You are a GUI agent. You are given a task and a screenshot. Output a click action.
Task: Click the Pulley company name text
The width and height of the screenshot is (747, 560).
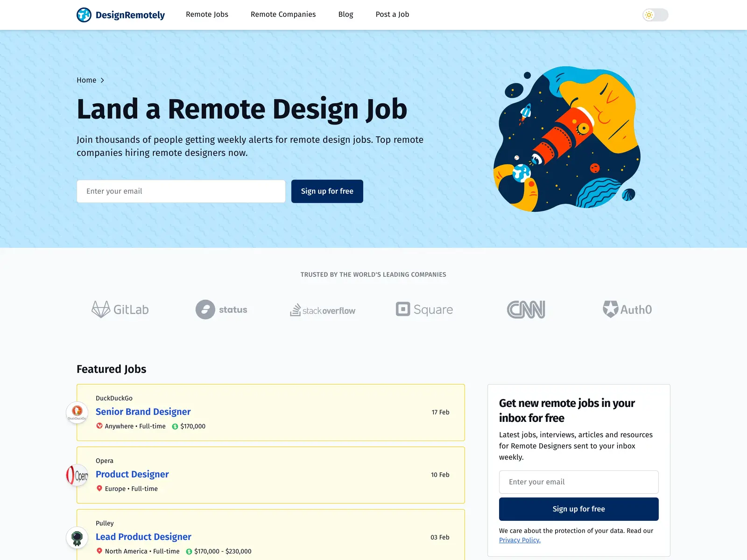105,523
